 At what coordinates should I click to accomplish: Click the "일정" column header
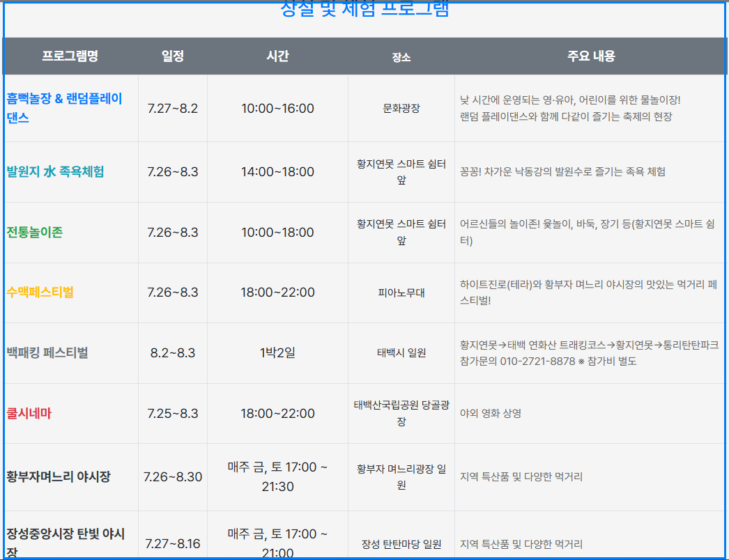point(173,56)
